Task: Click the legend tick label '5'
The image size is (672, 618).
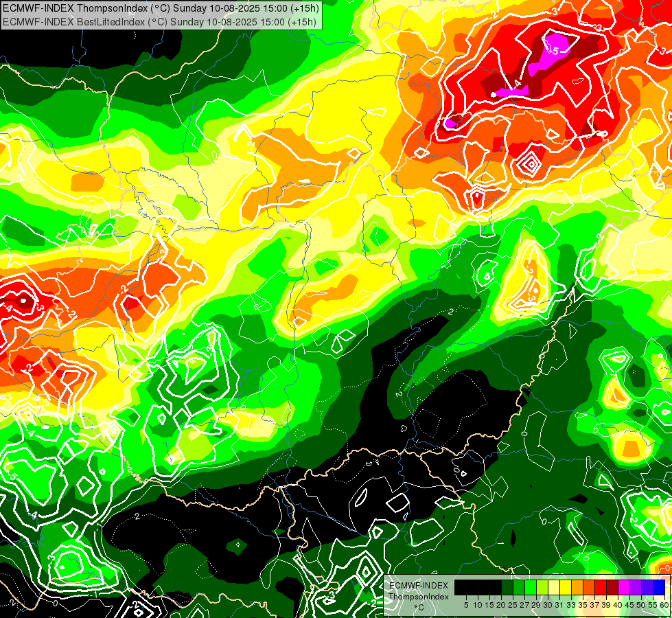Action: pos(466,605)
